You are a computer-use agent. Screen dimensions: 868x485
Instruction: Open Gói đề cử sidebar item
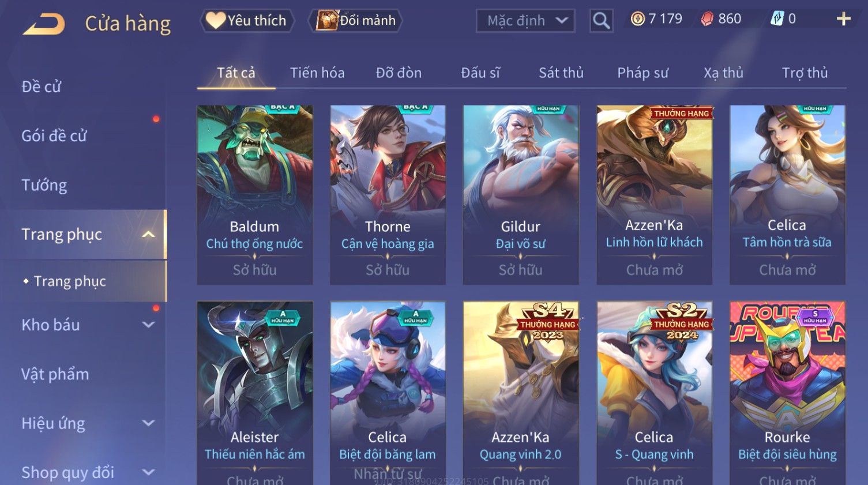54,136
